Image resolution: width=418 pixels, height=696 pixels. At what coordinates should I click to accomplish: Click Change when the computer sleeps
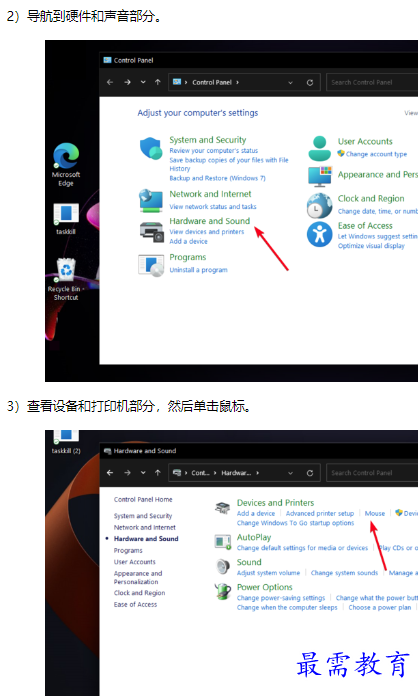click(x=287, y=608)
